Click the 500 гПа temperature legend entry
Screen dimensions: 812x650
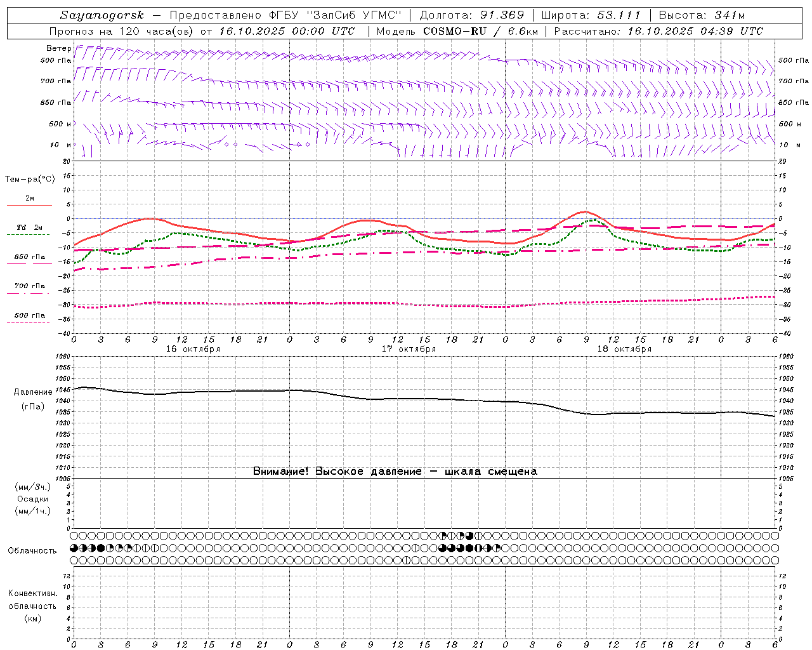[x=29, y=315]
